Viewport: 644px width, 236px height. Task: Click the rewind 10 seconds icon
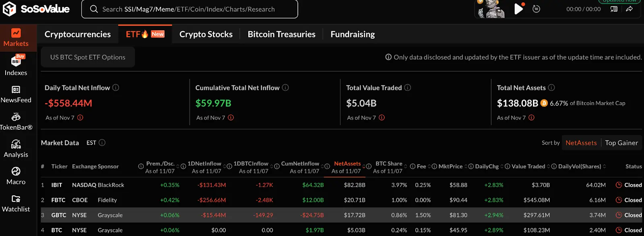pyautogui.click(x=536, y=9)
